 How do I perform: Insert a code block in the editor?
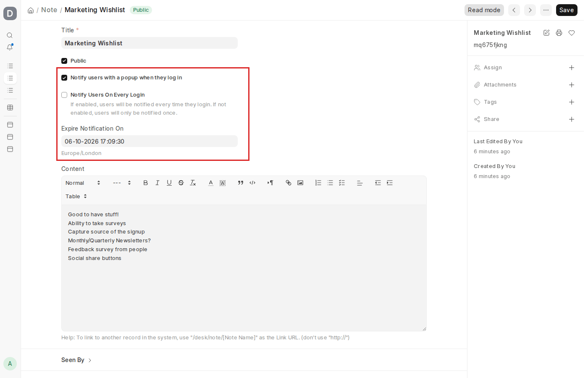(252, 183)
